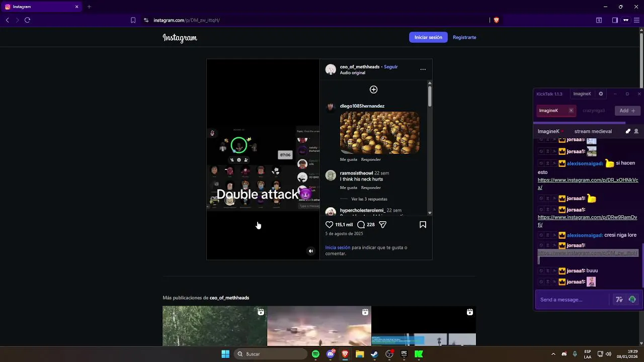Open the middle explosion reel thumbnail
Viewport: 644px width, 362px height.
coord(319,326)
